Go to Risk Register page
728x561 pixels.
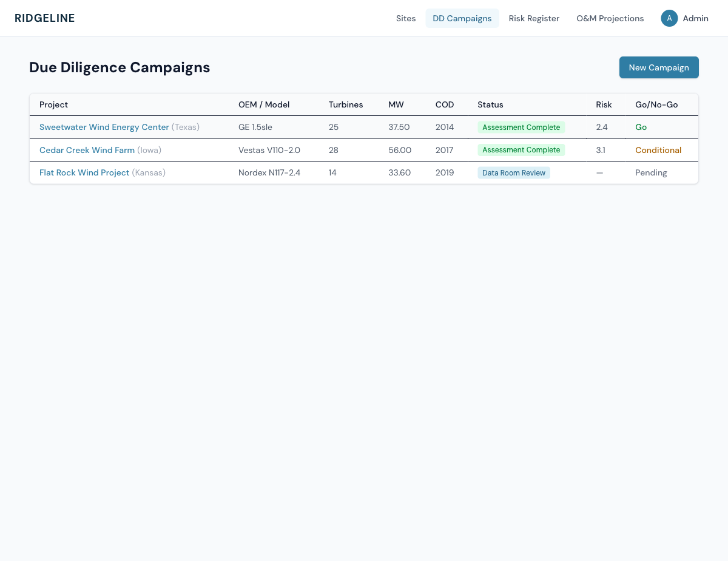[x=534, y=18]
